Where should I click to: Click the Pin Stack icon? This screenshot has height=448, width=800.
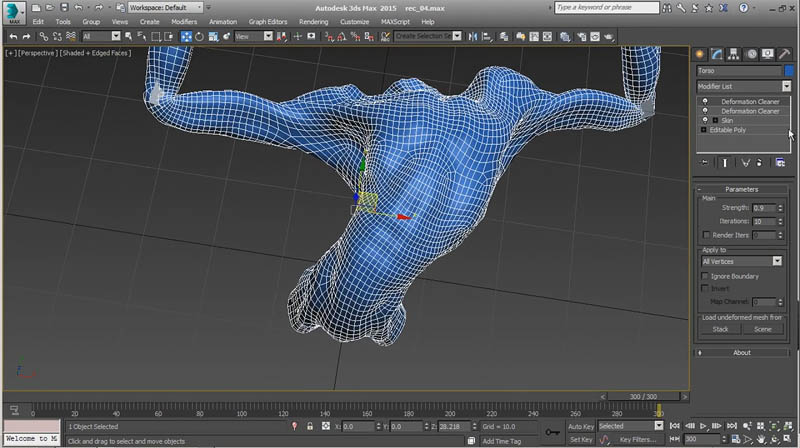point(704,162)
